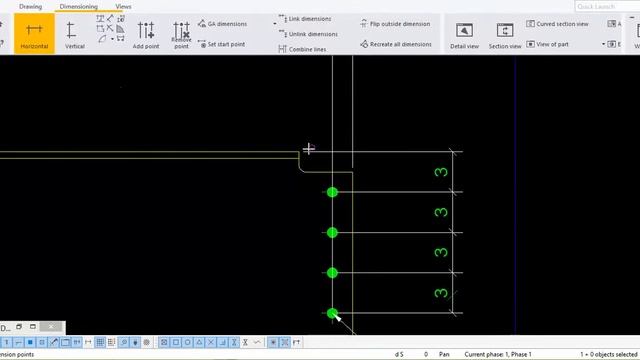Click the lowest green dimension point
This screenshot has width=640, height=360.
pyautogui.click(x=332, y=313)
